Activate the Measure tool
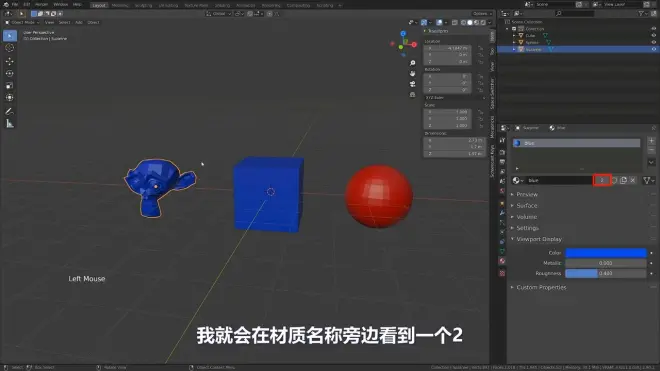The image size is (660, 371). point(10,124)
